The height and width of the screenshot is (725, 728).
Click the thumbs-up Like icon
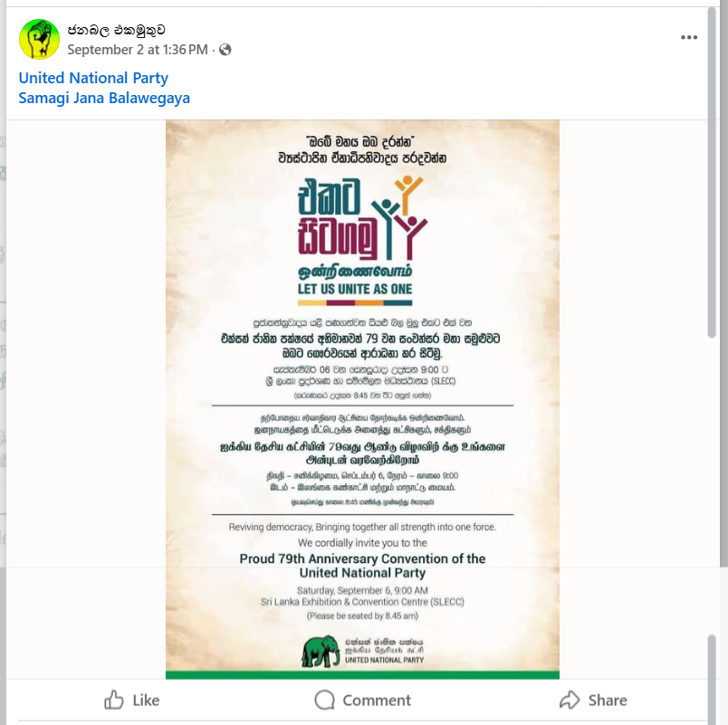pos(114,700)
